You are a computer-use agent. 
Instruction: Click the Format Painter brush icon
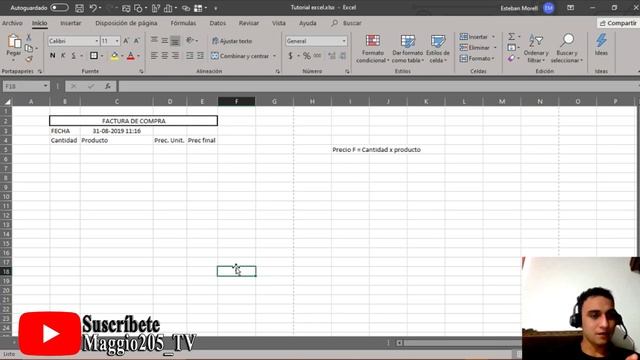[x=29, y=59]
